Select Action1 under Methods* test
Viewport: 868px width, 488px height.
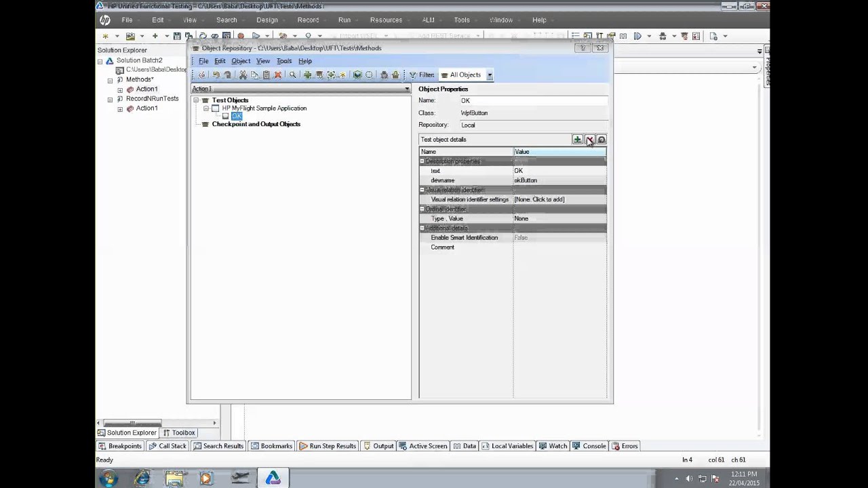146,89
